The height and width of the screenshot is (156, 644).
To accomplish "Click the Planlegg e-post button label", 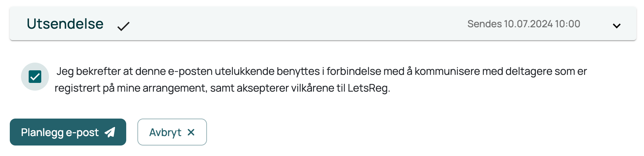I will coord(60,133).
